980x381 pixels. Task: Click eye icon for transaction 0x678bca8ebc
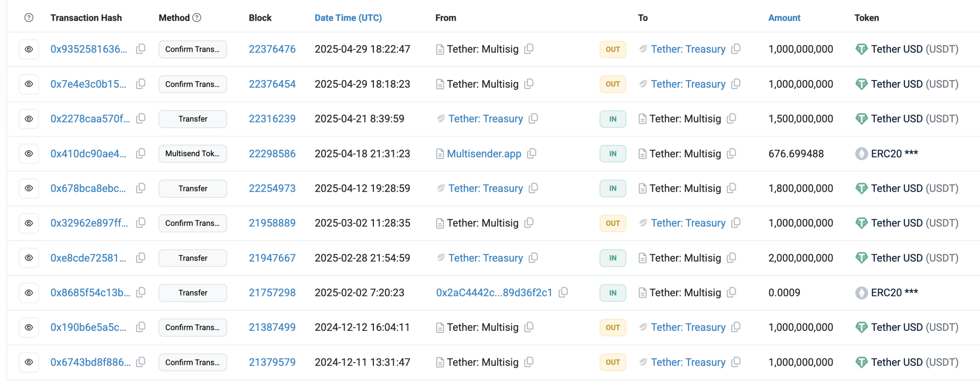click(29, 188)
